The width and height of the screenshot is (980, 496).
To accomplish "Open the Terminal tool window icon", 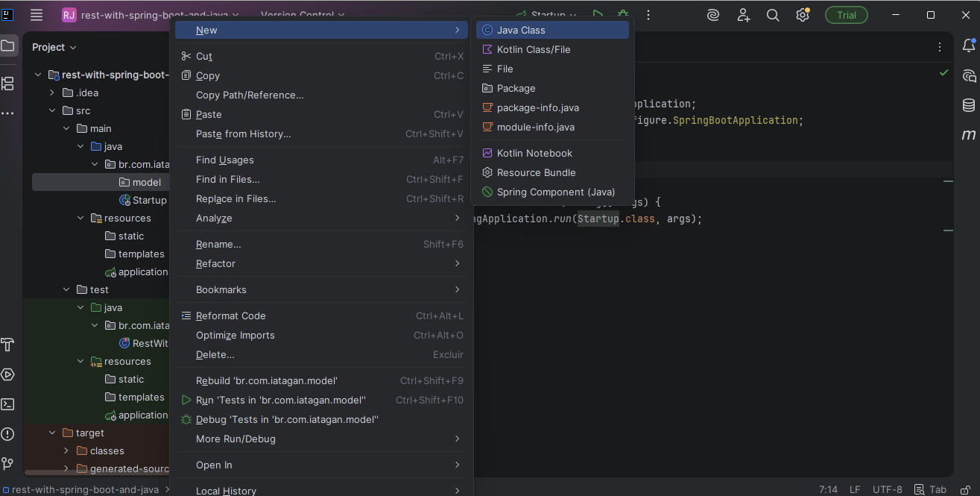I will coord(7,404).
